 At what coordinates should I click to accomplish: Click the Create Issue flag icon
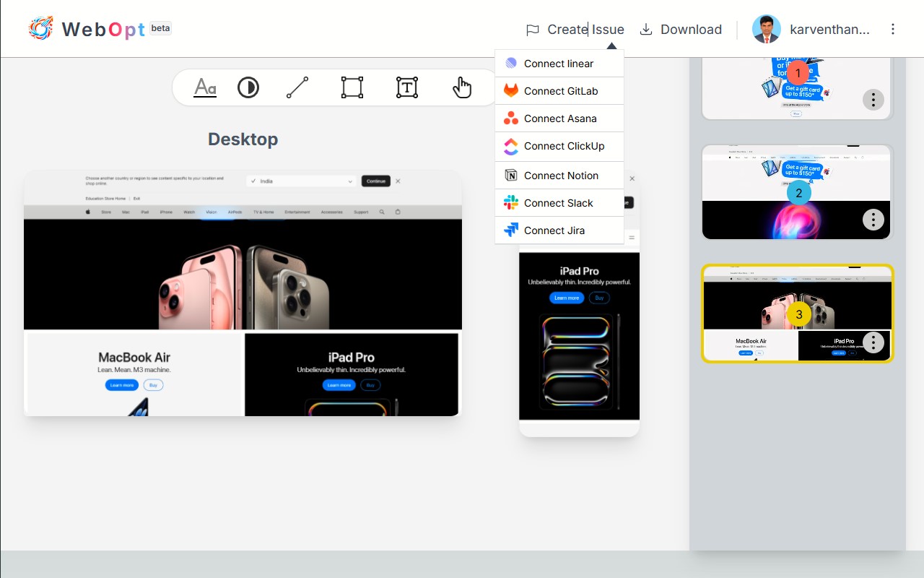pos(533,30)
